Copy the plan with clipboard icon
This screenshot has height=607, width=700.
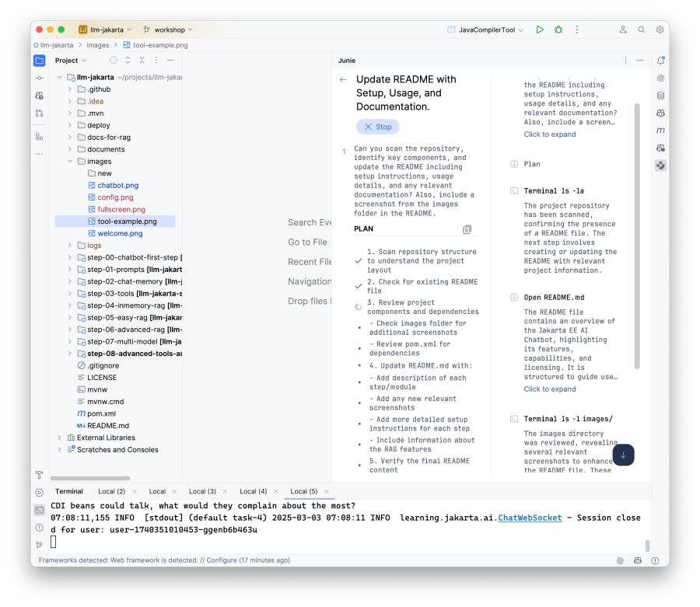(x=467, y=230)
